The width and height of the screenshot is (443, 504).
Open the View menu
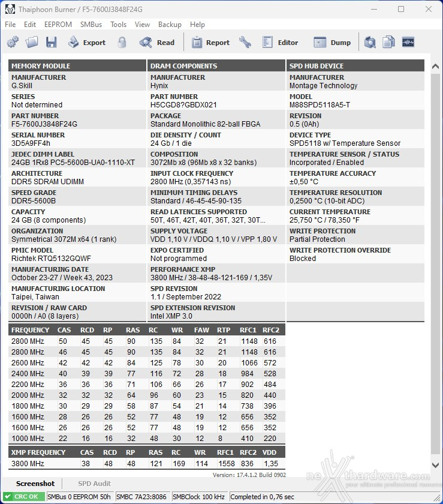click(x=142, y=25)
